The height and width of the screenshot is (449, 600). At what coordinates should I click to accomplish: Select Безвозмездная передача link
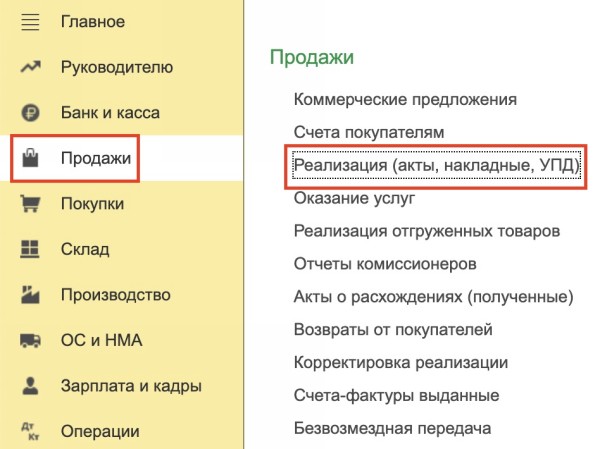coord(392,428)
